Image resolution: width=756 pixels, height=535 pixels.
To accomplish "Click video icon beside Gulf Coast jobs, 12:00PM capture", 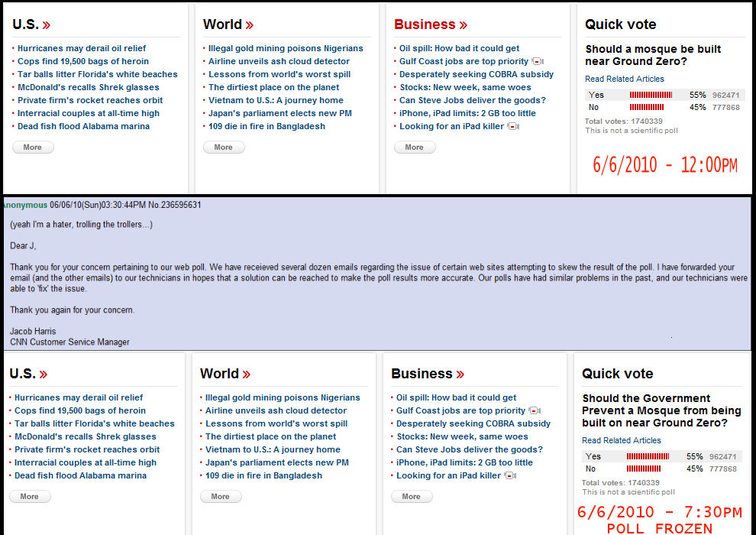I will [538, 61].
